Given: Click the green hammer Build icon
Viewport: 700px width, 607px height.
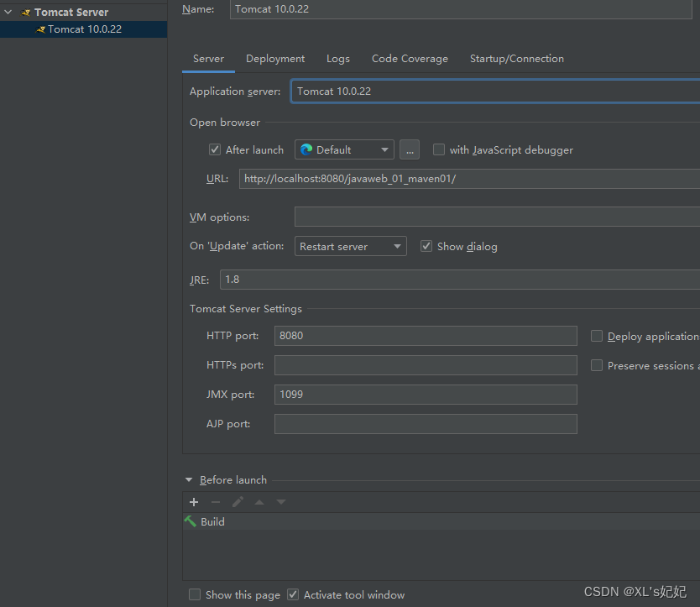Looking at the screenshot, I should pos(191,521).
